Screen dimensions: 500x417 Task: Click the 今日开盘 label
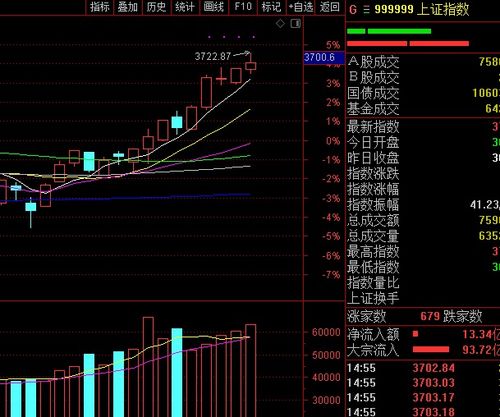(373, 142)
